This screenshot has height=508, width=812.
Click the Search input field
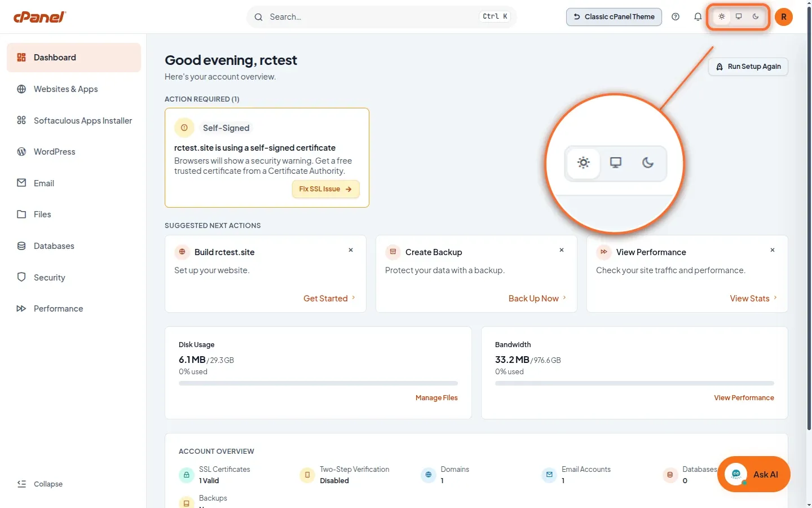381,17
